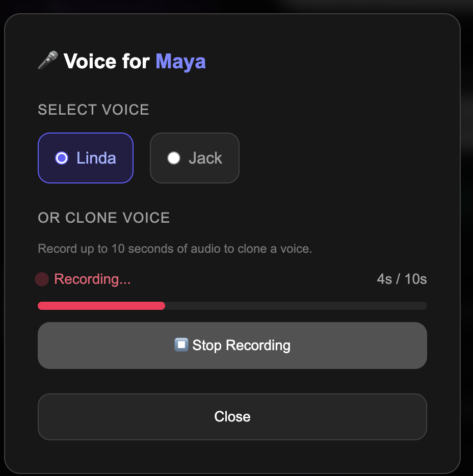This screenshot has height=476, width=473.
Task: Stop the voice recording
Action: (x=232, y=346)
